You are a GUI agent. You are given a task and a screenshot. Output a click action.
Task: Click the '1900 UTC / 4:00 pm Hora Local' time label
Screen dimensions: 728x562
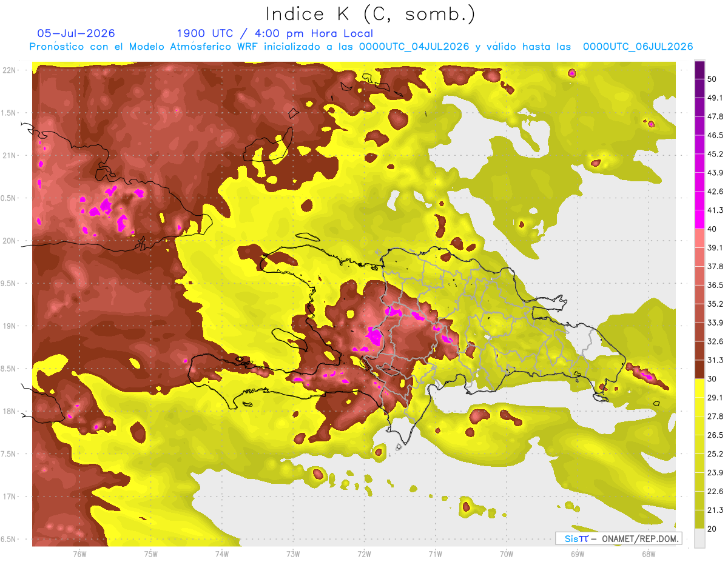(x=275, y=33)
